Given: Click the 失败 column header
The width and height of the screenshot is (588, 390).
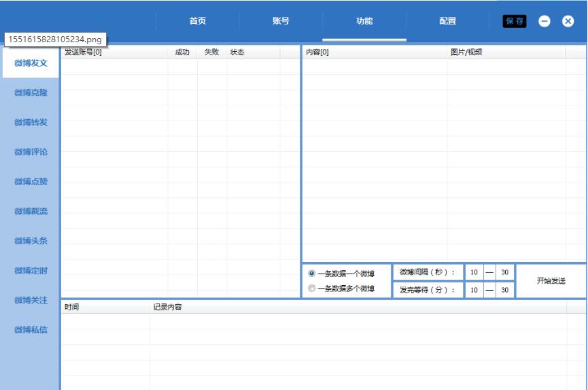Looking at the screenshot, I should tap(212, 52).
